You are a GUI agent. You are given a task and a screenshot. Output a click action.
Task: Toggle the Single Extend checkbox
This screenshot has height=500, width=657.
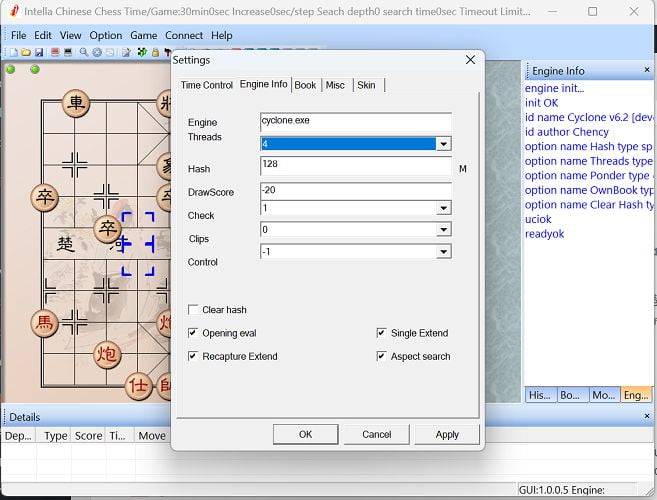click(x=381, y=333)
